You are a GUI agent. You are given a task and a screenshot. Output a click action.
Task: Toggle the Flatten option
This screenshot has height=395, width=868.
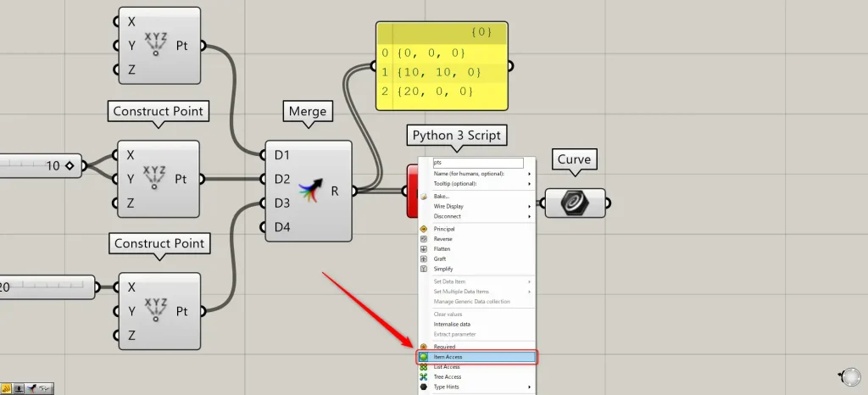point(442,249)
